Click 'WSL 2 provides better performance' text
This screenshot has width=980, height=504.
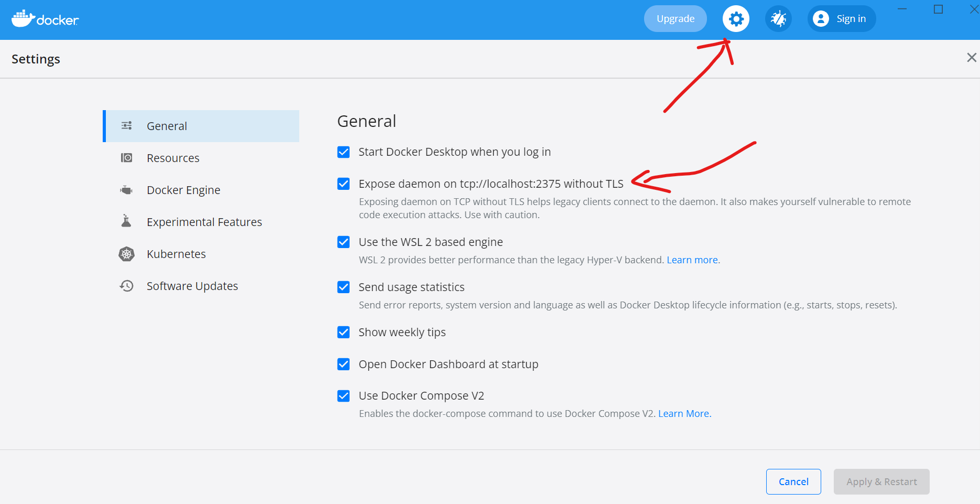511,260
